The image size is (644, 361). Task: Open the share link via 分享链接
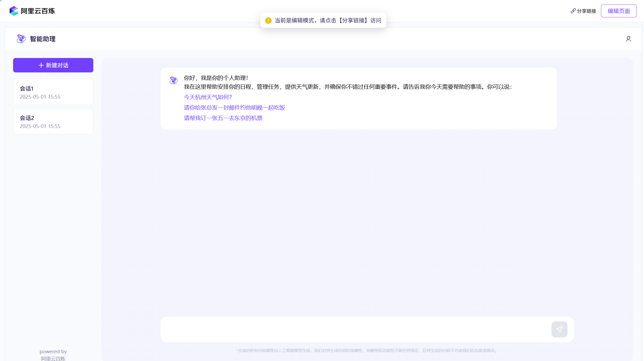click(x=586, y=11)
